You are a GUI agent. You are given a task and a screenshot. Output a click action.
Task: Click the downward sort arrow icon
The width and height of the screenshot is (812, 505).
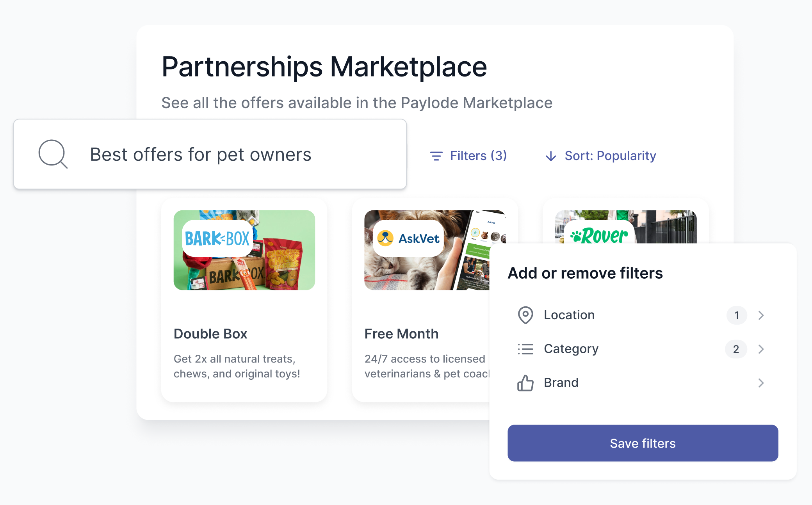pos(550,156)
